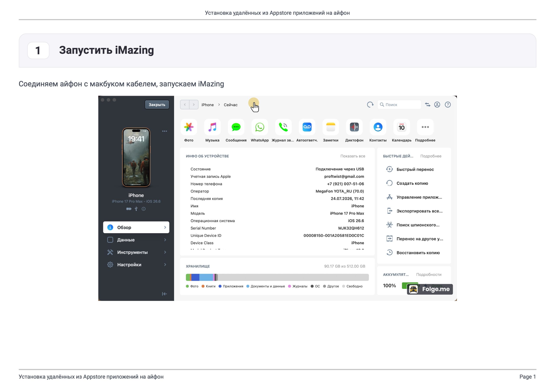Click Экспортировать все quick action

pyautogui.click(x=414, y=211)
